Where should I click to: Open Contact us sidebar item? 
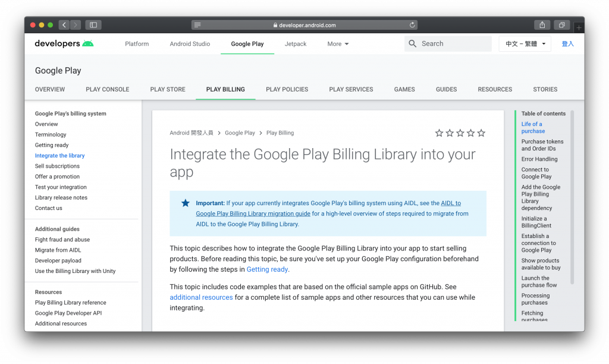click(49, 208)
